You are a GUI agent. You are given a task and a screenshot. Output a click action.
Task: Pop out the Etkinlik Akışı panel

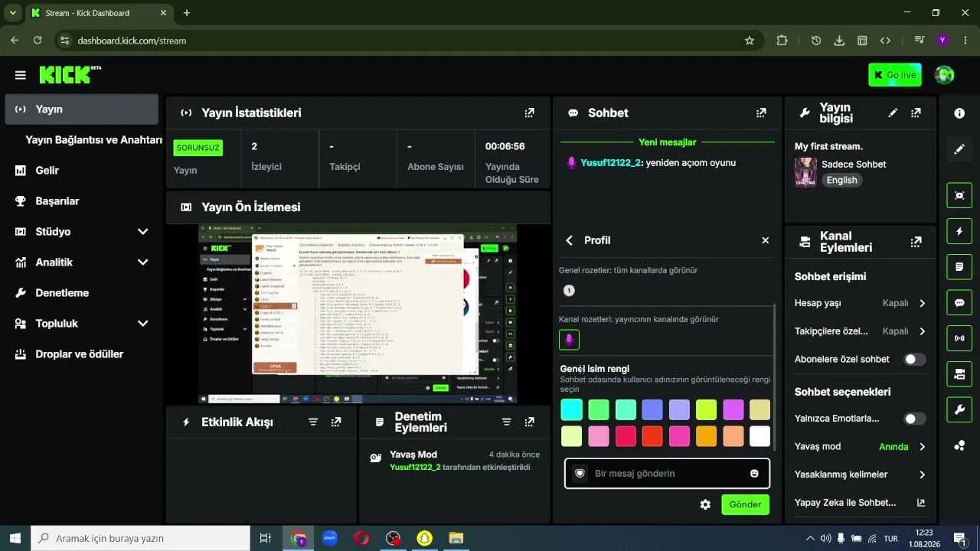coord(336,422)
